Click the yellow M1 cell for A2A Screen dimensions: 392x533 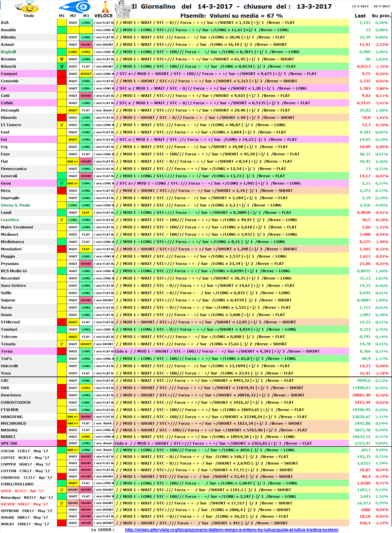pos(62,23)
